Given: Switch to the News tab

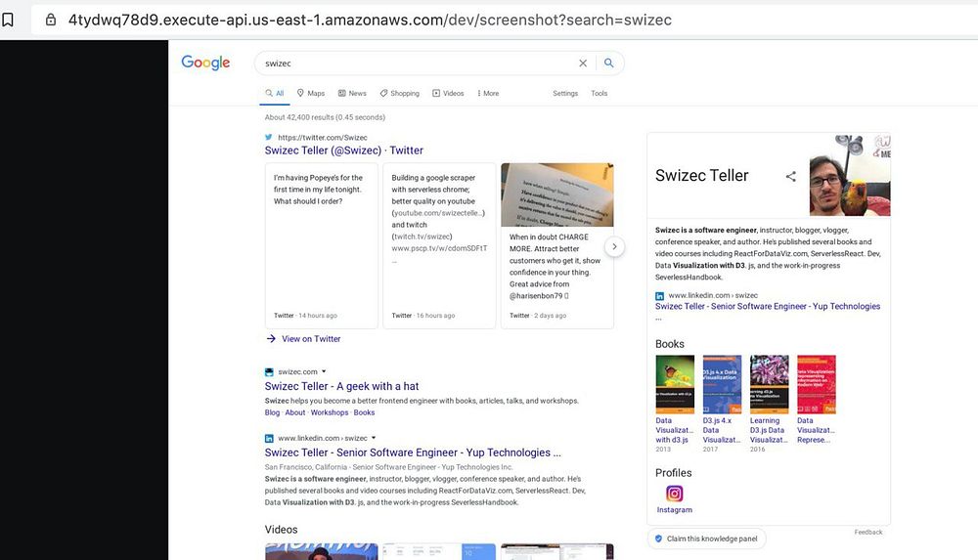Looking at the screenshot, I should [352, 94].
